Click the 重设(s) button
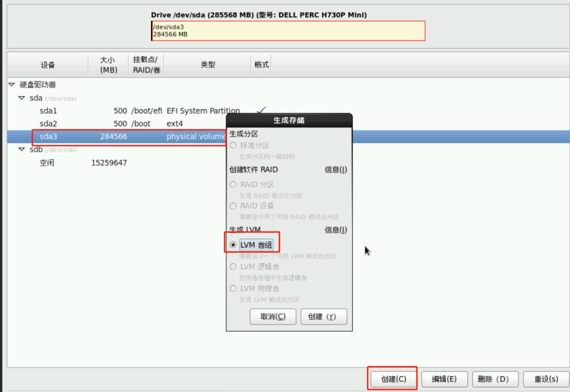The image size is (570, 392). (546, 379)
